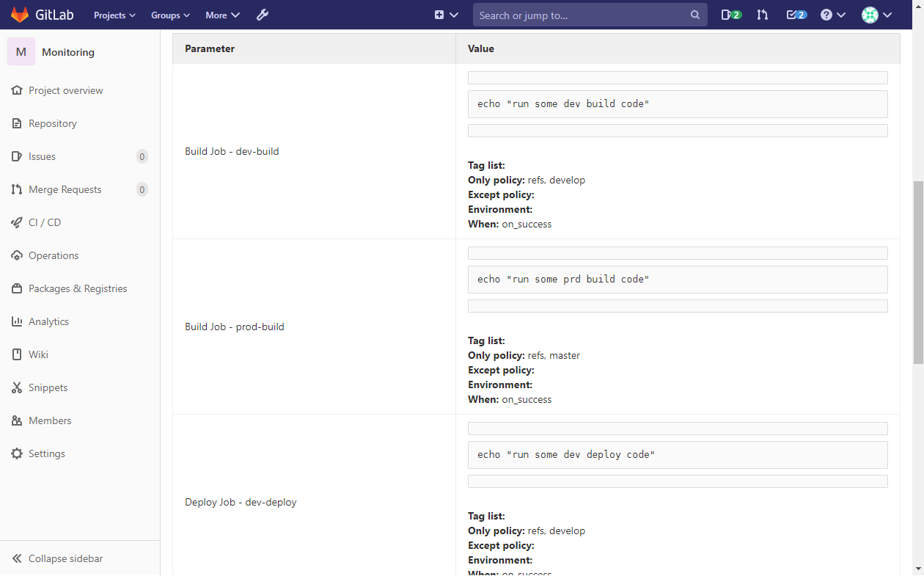The height and width of the screenshot is (576, 924).
Task: Open the Merge Requests icon in the top bar
Action: tap(762, 14)
